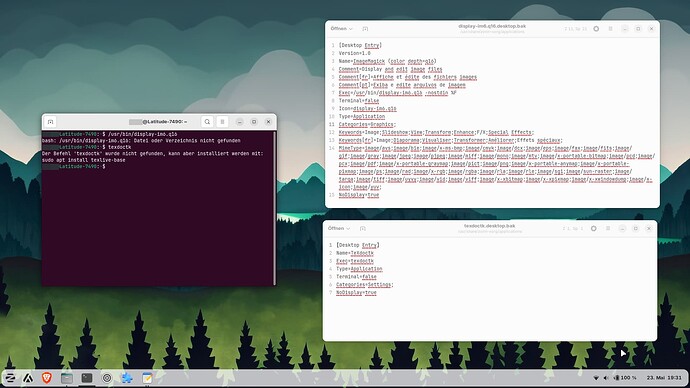Click Terminal=false in display-im6 editor
Viewport: 690px width, 388px height.
pos(359,101)
